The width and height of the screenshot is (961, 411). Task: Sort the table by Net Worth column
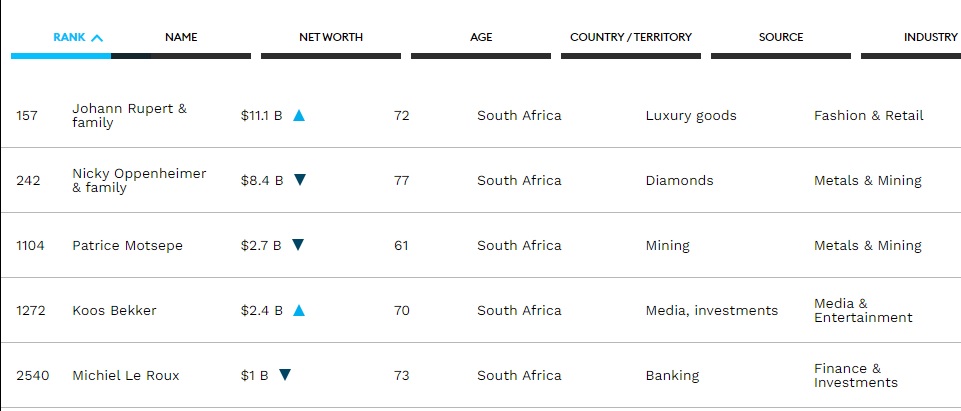click(331, 37)
